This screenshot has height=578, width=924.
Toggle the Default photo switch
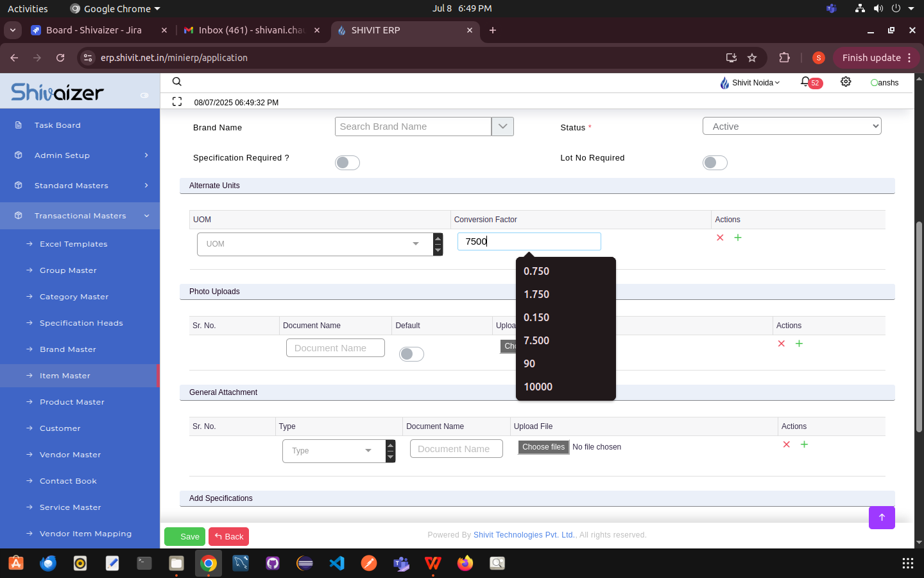411,354
